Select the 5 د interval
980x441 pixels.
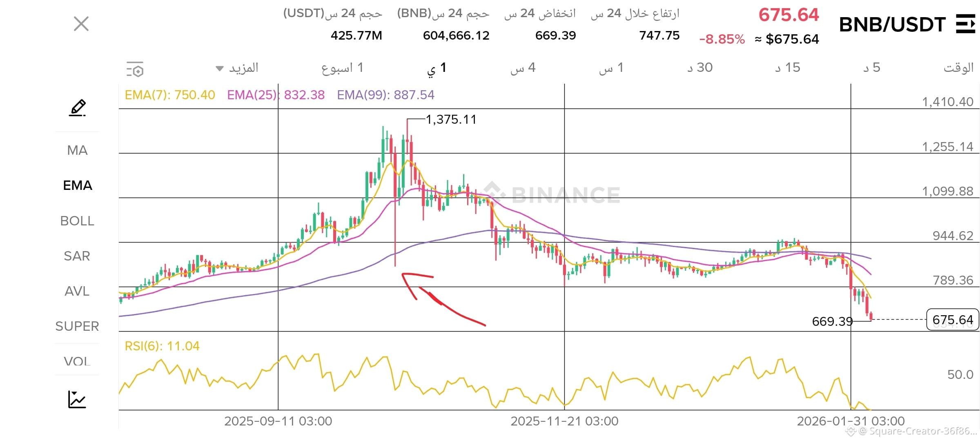[872, 68]
